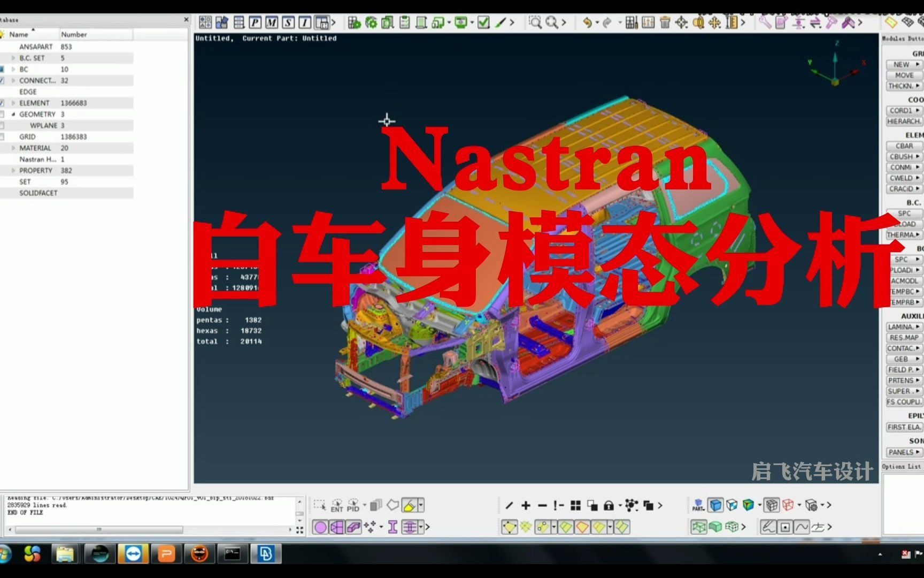
Task: Open the Sets manager with the S icon
Action: [x=288, y=22]
